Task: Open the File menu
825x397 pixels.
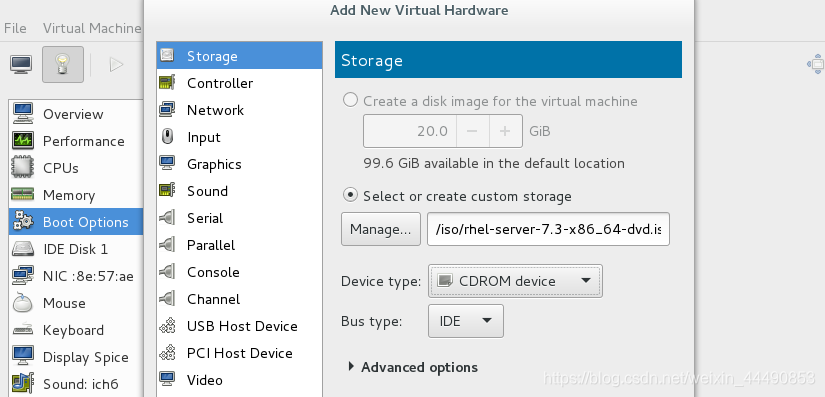Action: [x=15, y=28]
